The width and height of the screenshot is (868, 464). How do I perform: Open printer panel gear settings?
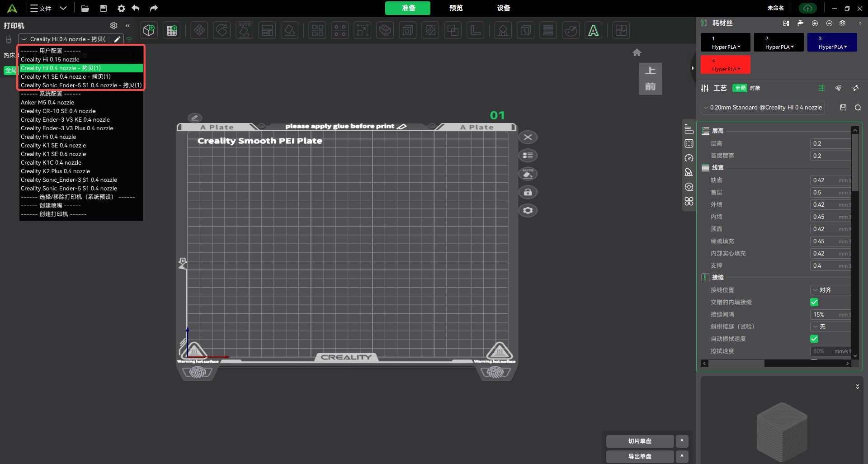(114, 25)
